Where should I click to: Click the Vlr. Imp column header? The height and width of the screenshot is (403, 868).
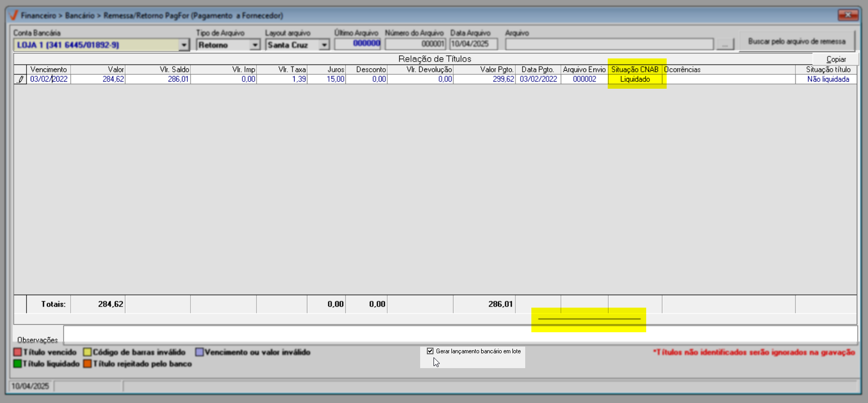(223, 69)
